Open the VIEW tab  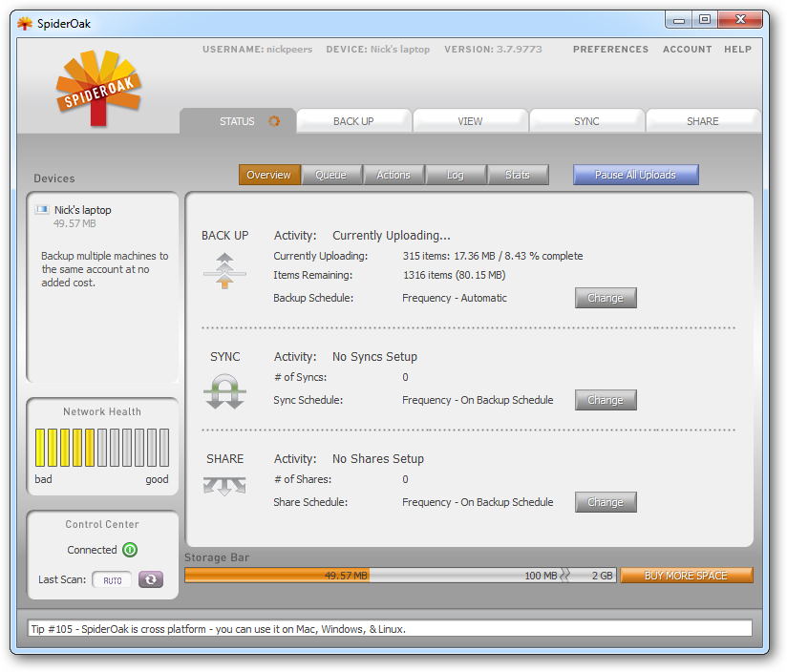470,121
